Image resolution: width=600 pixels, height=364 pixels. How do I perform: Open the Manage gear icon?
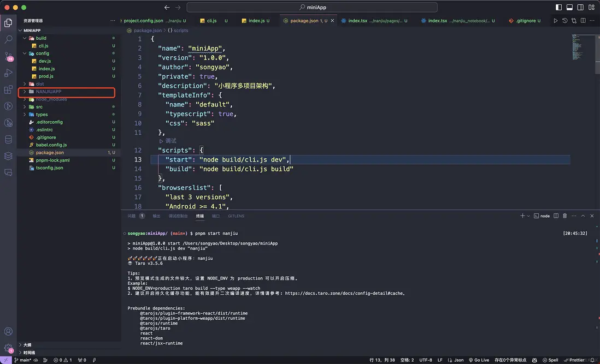(8, 348)
